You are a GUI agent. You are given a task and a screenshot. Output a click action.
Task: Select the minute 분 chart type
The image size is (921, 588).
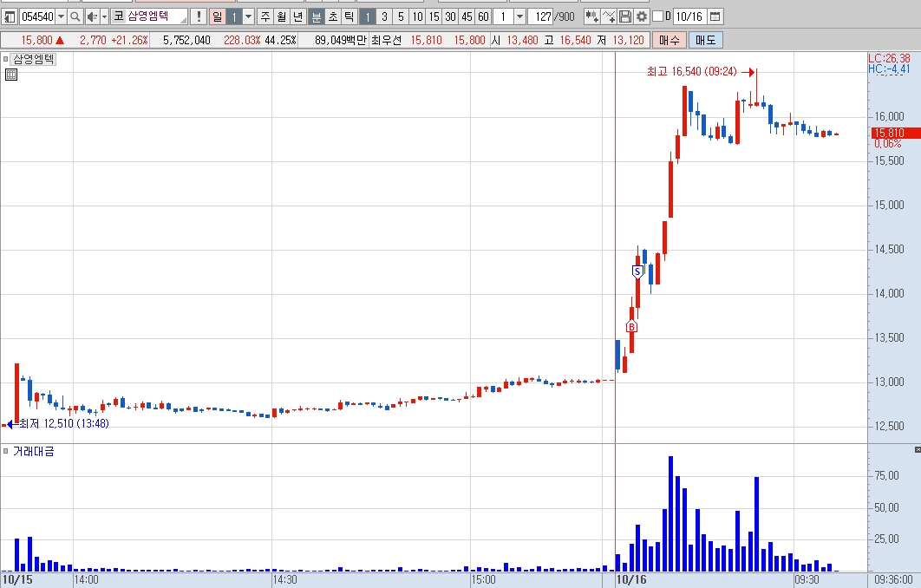coord(316,16)
